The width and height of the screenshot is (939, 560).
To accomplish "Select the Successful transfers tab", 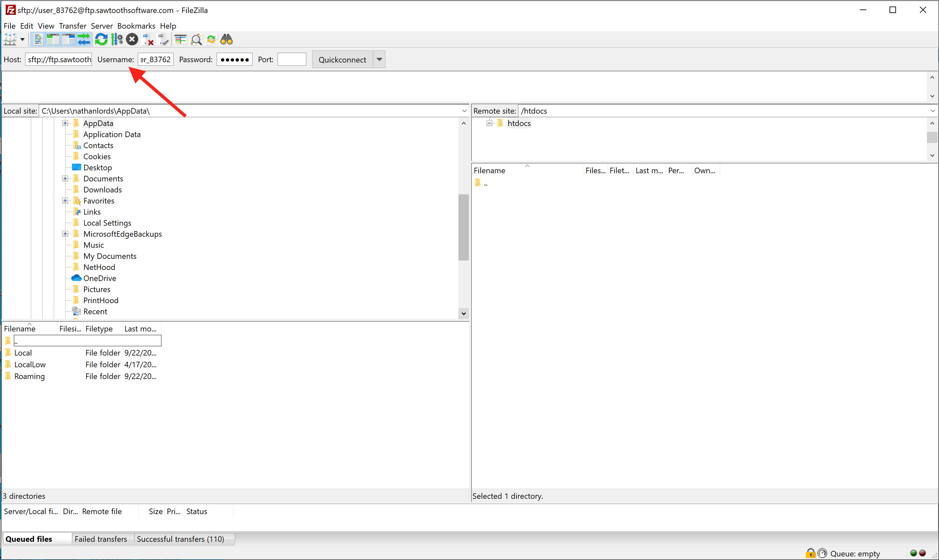I will [180, 539].
